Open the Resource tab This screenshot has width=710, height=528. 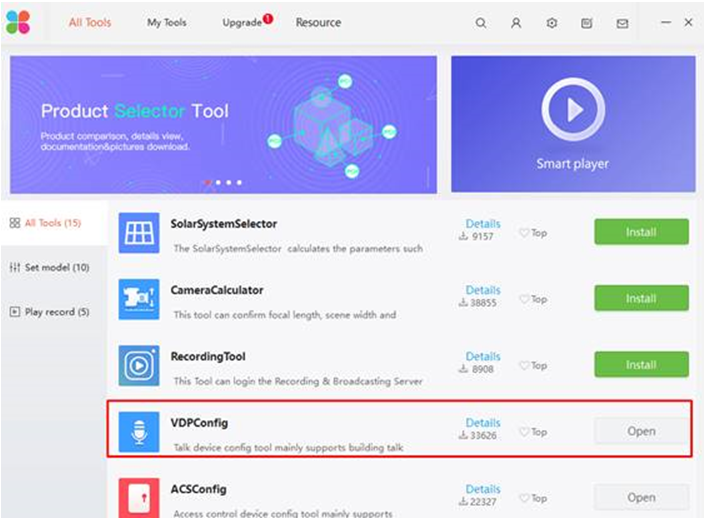(x=318, y=22)
